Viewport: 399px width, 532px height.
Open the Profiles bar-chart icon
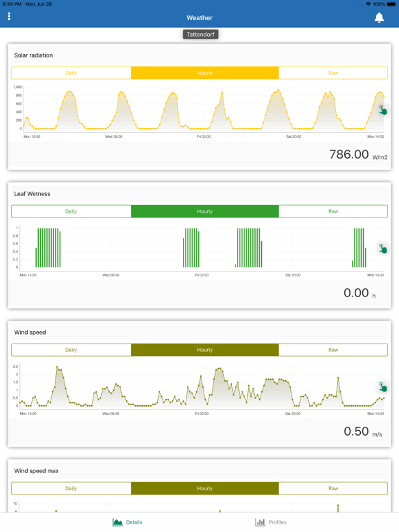[260, 522]
